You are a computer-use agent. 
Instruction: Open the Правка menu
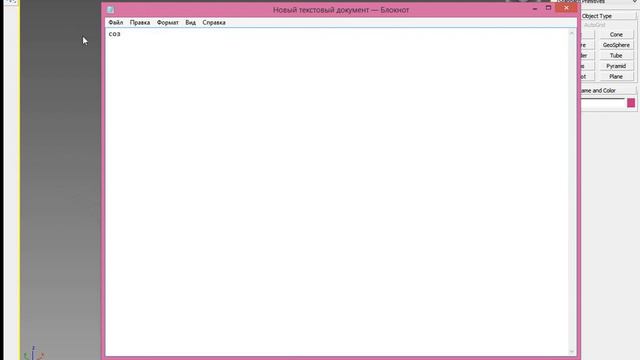(x=140, y=22)
